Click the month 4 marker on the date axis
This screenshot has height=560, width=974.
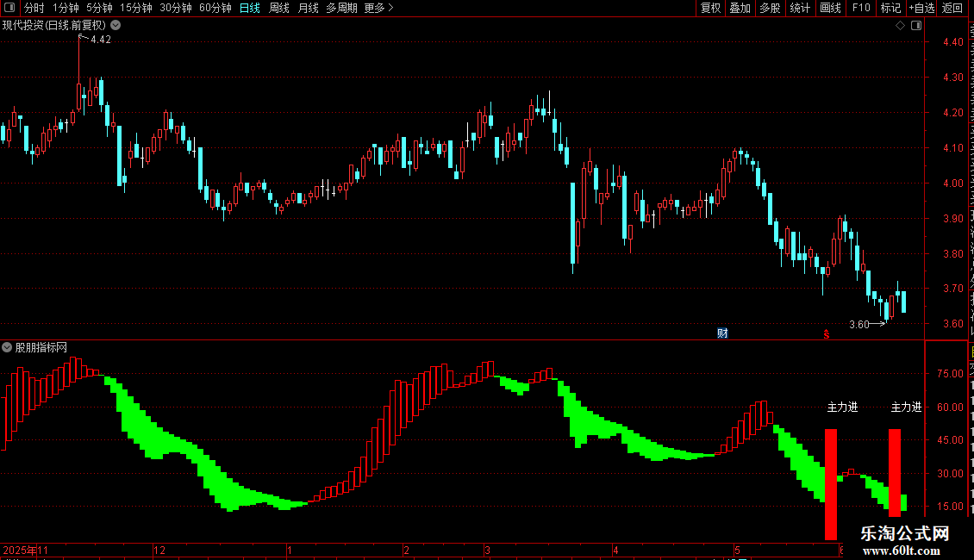pyautogui.click(x=615, y=550)
